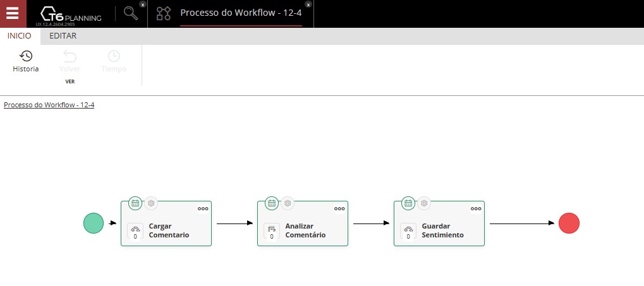644x286 pixels.
Task: Open Historia from the ribbon
Action: pyautogui.click(x=26, y=61)
